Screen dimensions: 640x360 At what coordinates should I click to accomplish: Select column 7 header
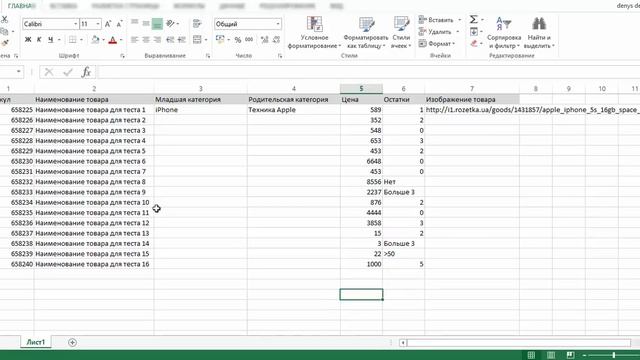point(472,89)
